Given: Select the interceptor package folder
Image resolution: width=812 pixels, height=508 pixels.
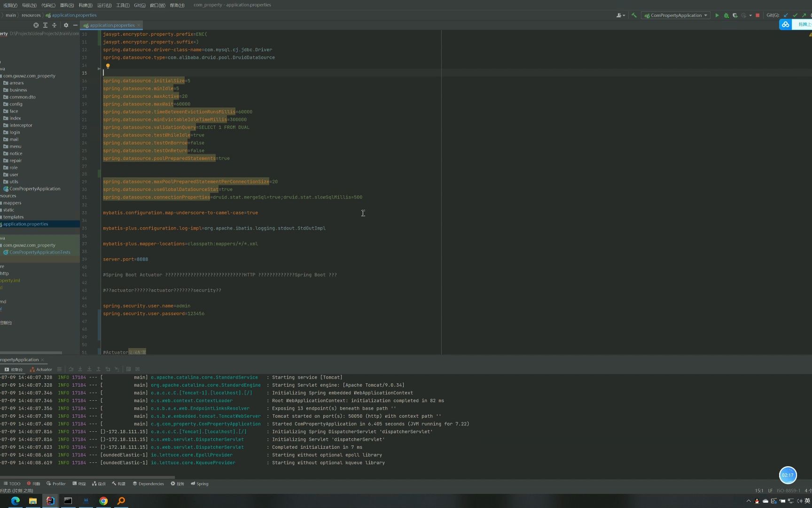Looking at the screenshot, I should 21,125.
